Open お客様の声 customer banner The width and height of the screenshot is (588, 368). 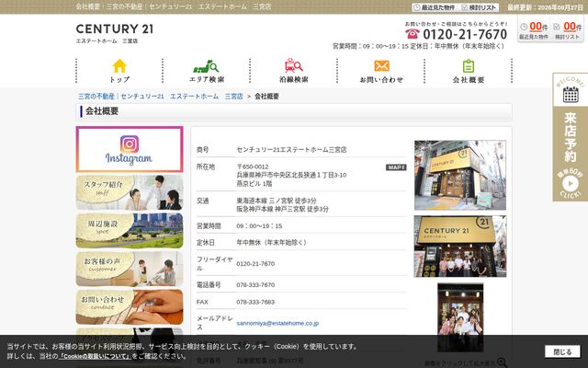[x=130, y=269]
